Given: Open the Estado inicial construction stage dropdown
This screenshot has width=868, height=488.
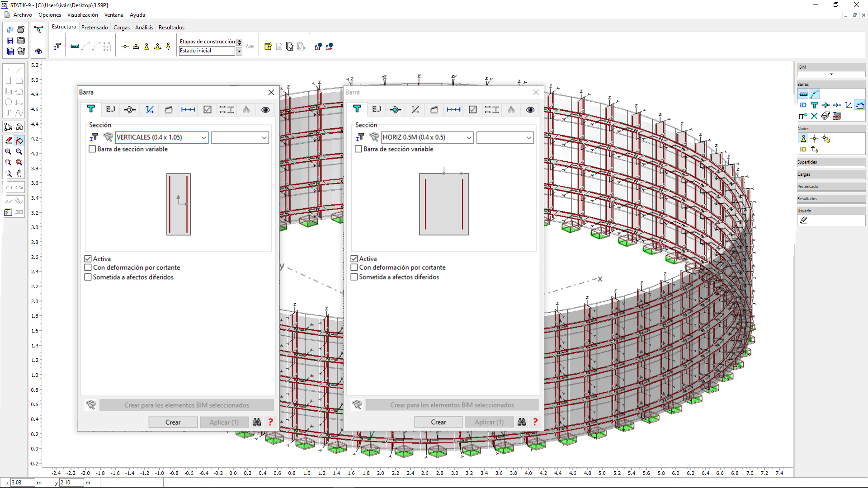Looking at the screenshot, I should coord(239,51).
